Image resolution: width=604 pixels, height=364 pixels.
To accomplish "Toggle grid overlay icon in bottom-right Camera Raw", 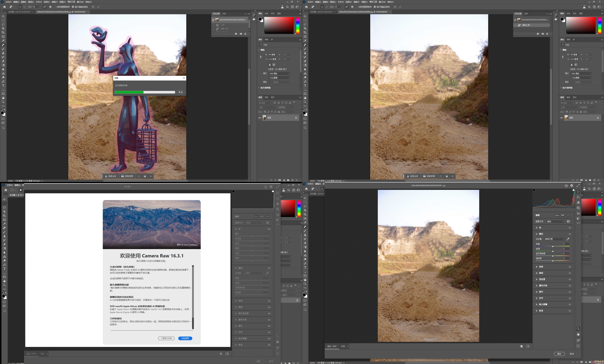I will point(578,346).
